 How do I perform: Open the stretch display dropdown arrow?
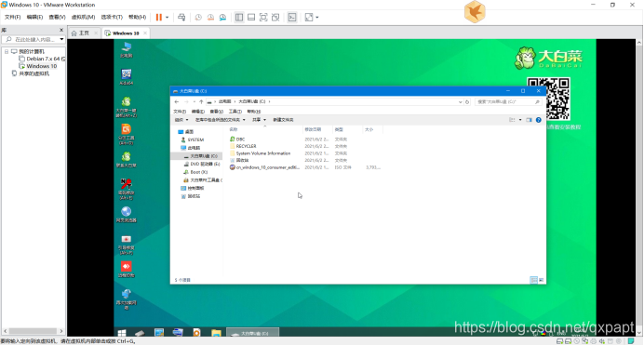tap(317, 18)
